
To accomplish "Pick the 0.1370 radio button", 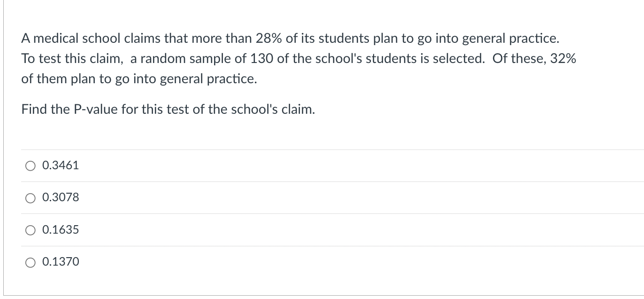I will pos(31,262).
